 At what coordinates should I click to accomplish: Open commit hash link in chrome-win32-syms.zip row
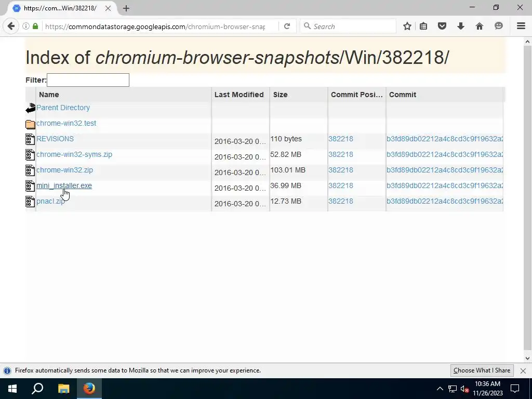(445, 154)
